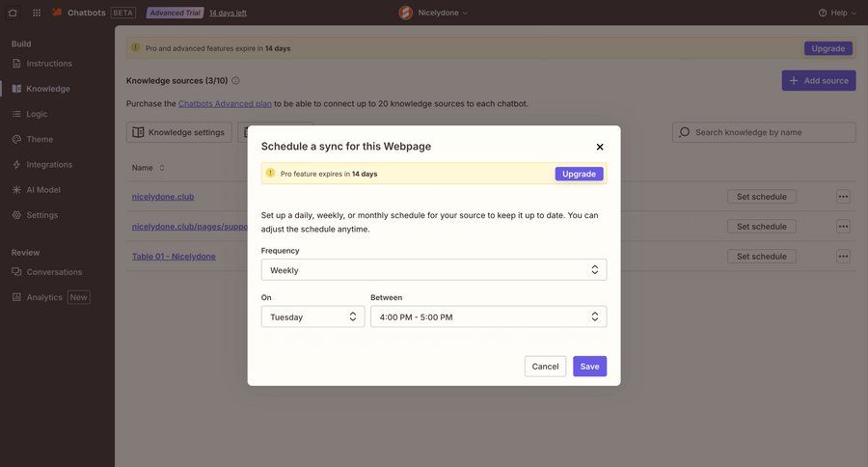
Task: Open the On day dropdown showing Tuesday
Action: click(x=312, y=316)
